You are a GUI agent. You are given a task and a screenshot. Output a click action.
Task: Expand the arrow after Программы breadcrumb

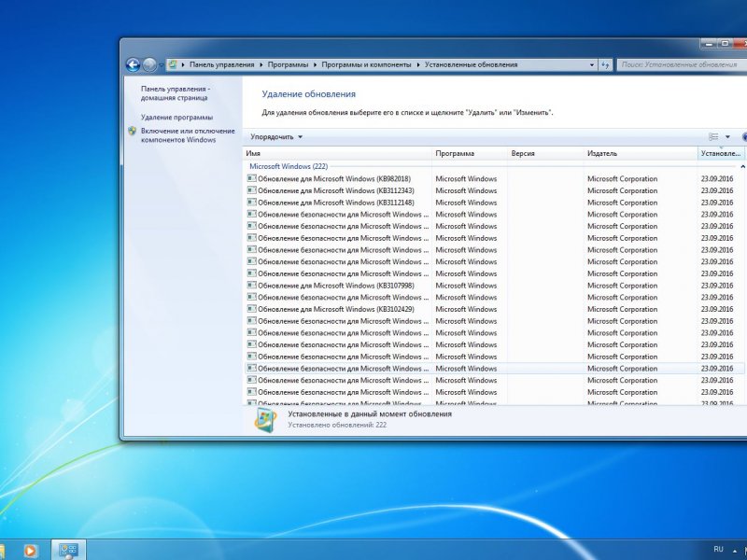316,64
